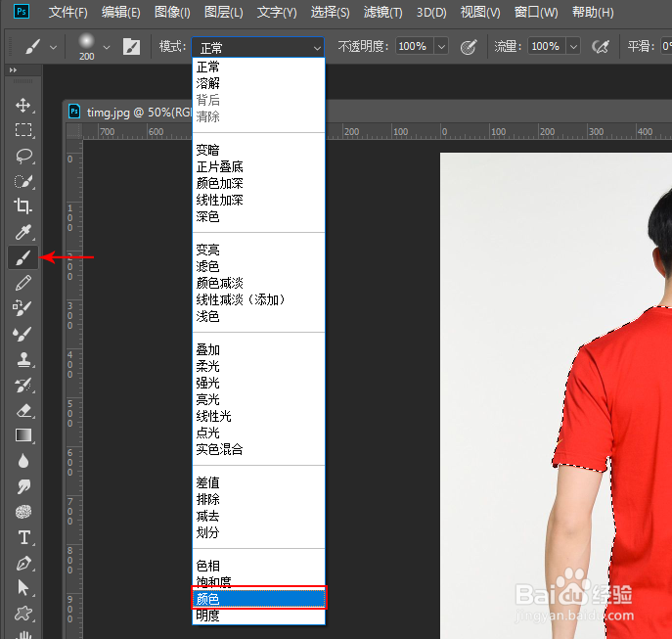The height and width of the screenshot is (639, 672).
Task: Choose 叠加 blend mode
Action: pyautogui.click(x=258, y=349)
